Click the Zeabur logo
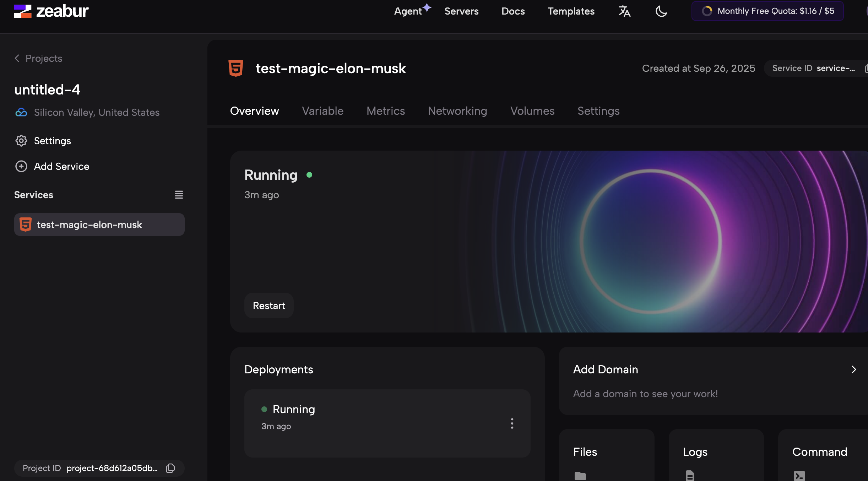 [x=51, y=11]
